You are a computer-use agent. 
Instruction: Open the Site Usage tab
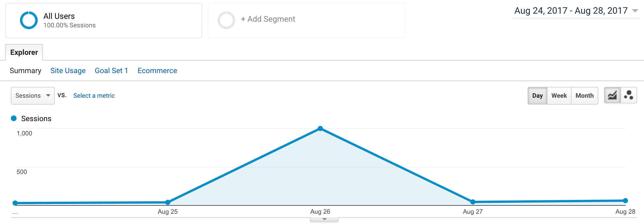[x=68, y=71]
